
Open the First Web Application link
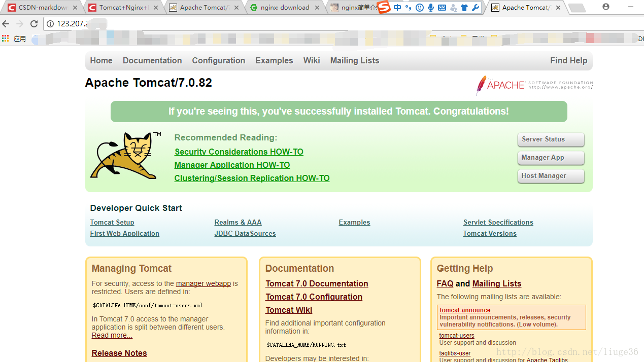(x=124, y=233)
